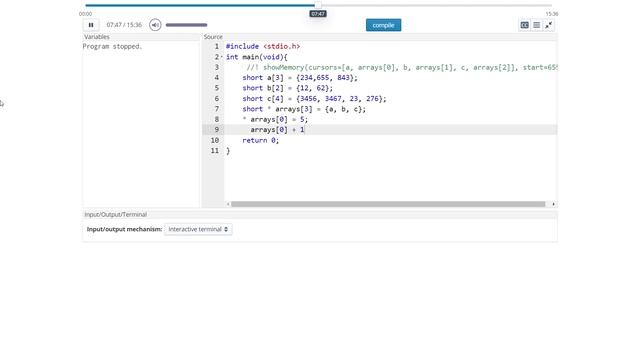Click the Source panel header

[213, 37]
